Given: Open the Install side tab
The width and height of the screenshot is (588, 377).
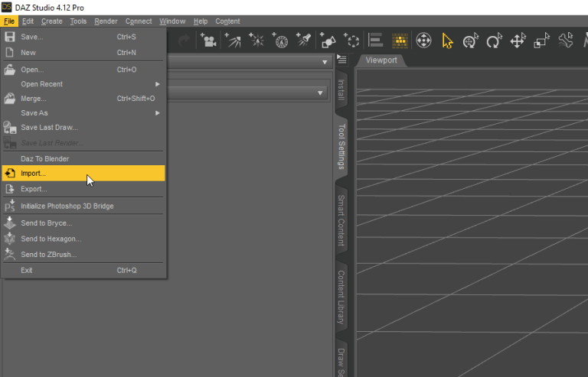Looking at the screenshot, I should coord(341,89).
